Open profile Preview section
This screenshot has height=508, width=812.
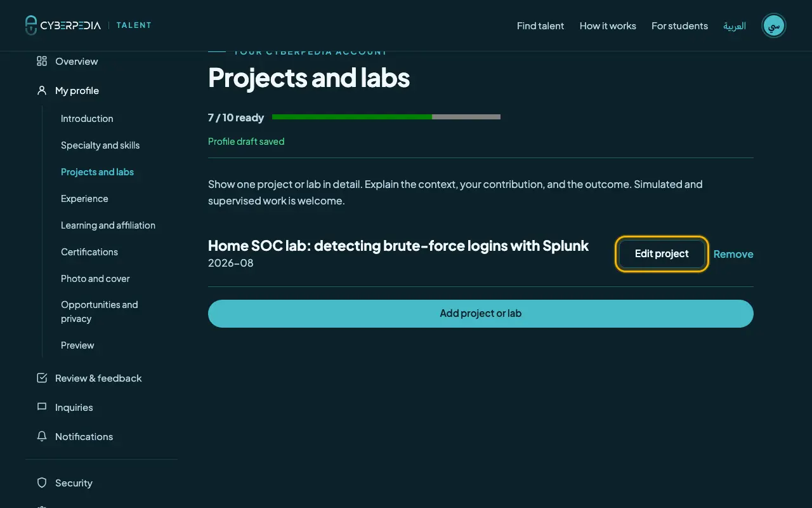(x=77, y=345)
